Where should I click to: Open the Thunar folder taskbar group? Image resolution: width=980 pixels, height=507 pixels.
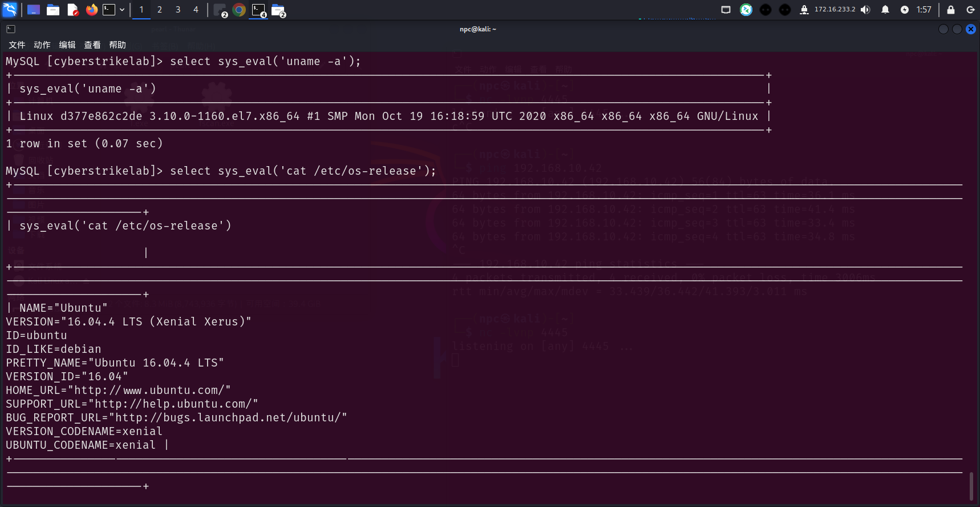pos(279,10)
